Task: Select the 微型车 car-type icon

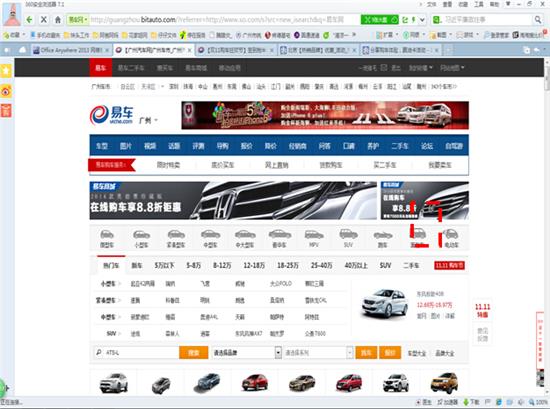Action: tap(107, 238)
